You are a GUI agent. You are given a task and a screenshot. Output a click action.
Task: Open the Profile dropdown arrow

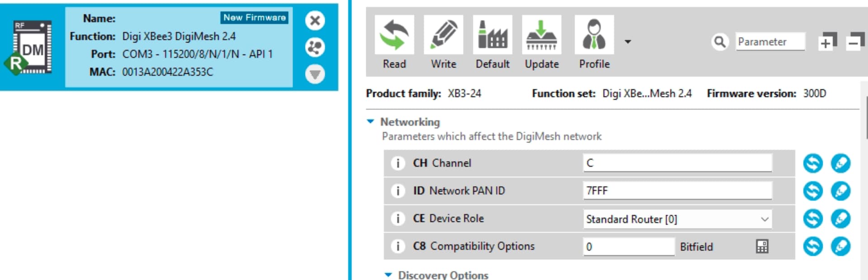(x=628, y=42)
